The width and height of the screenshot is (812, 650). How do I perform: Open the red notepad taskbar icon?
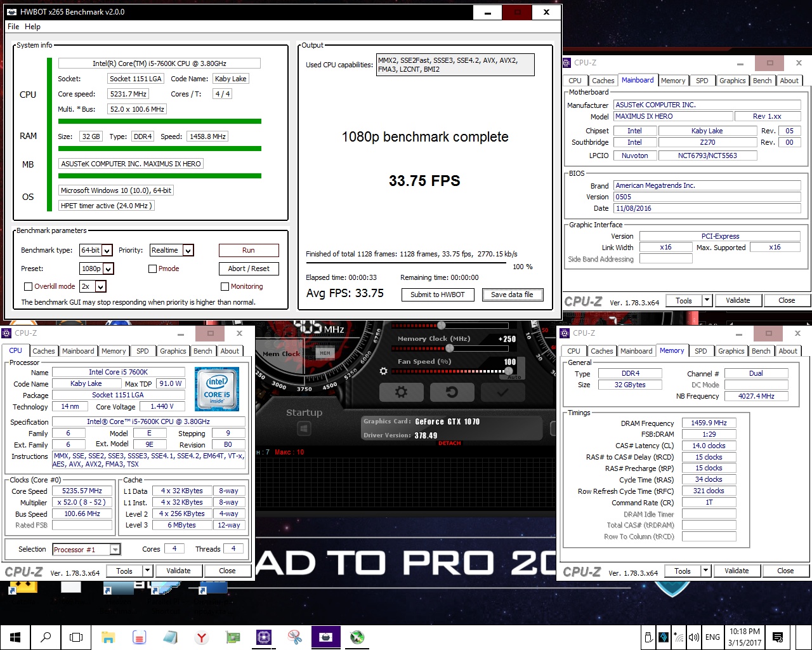pos(139,637)
